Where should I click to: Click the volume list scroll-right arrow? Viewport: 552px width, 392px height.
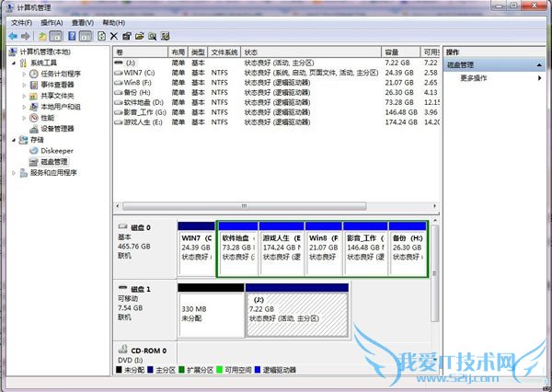tap(435, 206)
